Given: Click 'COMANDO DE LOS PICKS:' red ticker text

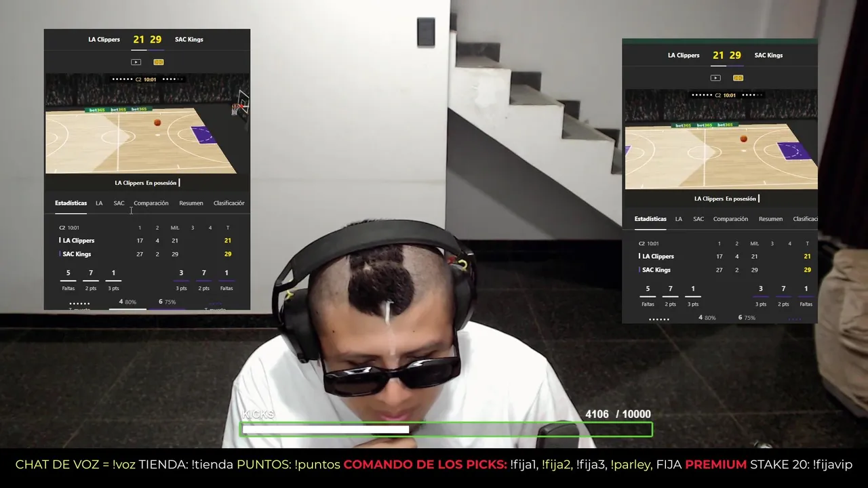Looking at the screenshot, I should tap(425, 465).
